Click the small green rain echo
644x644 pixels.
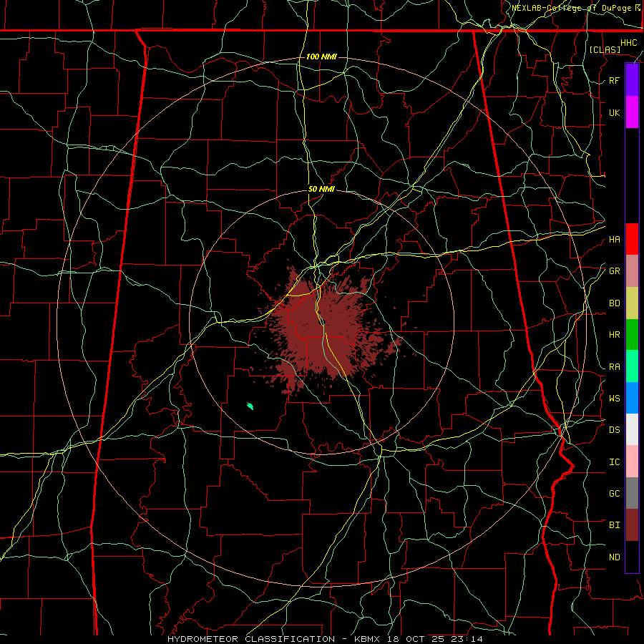250,406
